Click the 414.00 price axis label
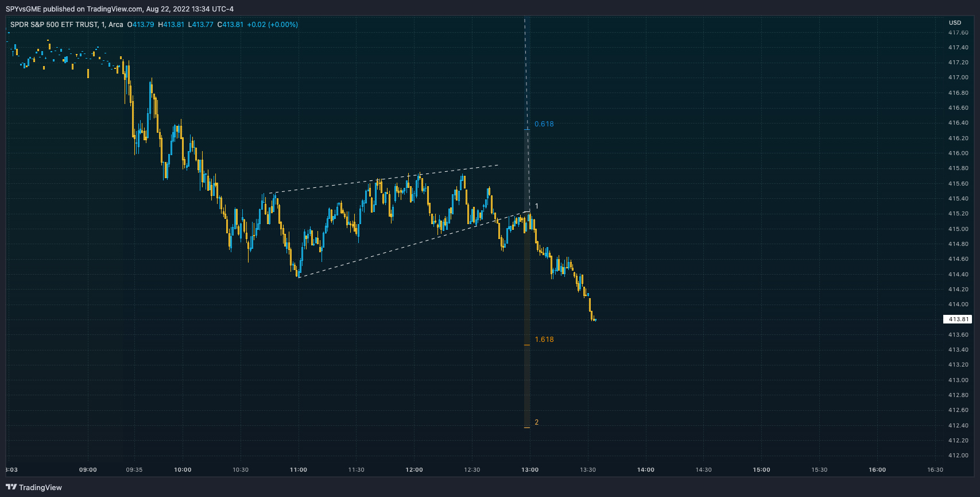Viewport: 980px width, 497px height. [x=958, y=305]
